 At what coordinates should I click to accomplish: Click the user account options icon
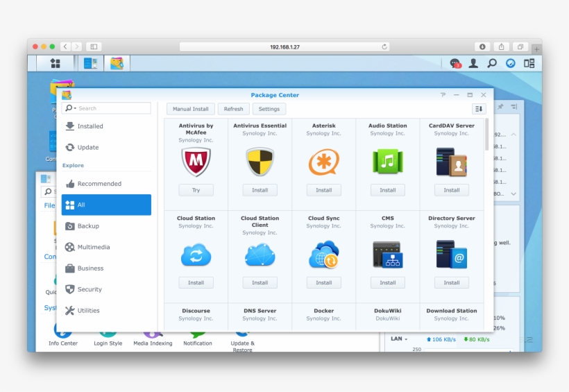tap(473, 63)
